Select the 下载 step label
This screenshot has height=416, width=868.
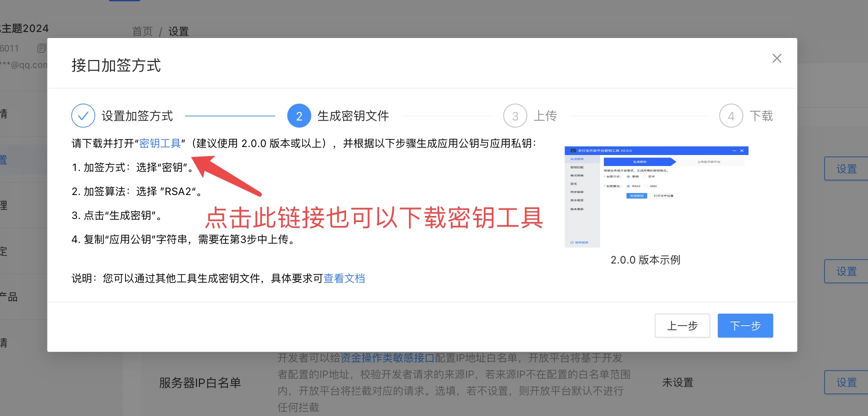(x=761, y=116)
